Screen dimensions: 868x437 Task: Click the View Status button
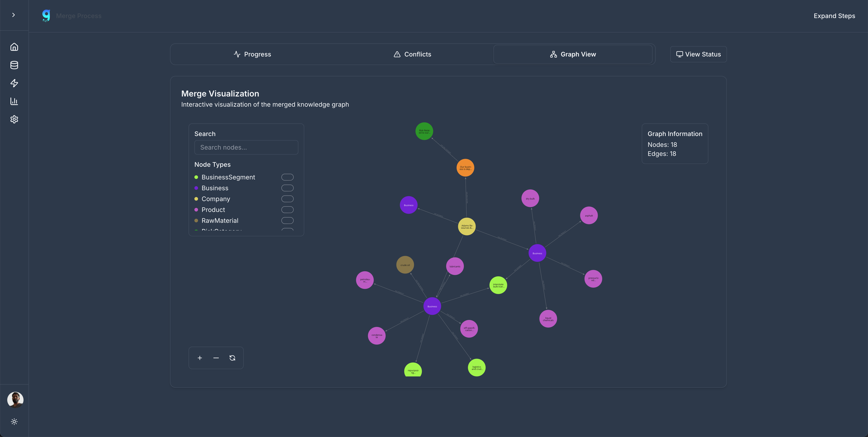(x=698, y=54)
